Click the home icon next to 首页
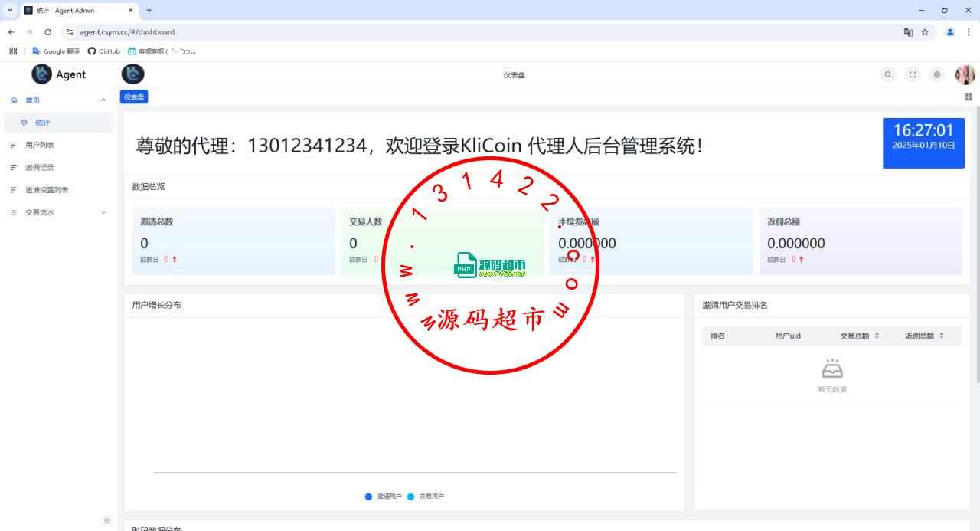The width and height of the screenshot is (980, 531). [14, 100]
